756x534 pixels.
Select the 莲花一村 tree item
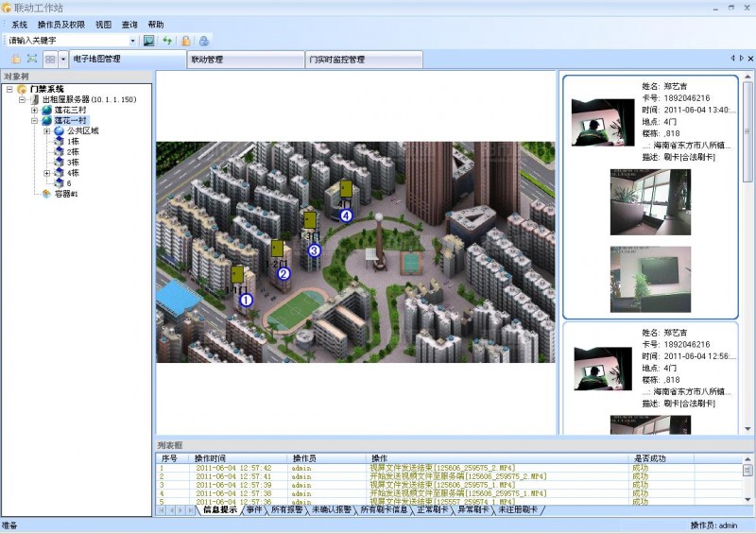click(71, 121)
